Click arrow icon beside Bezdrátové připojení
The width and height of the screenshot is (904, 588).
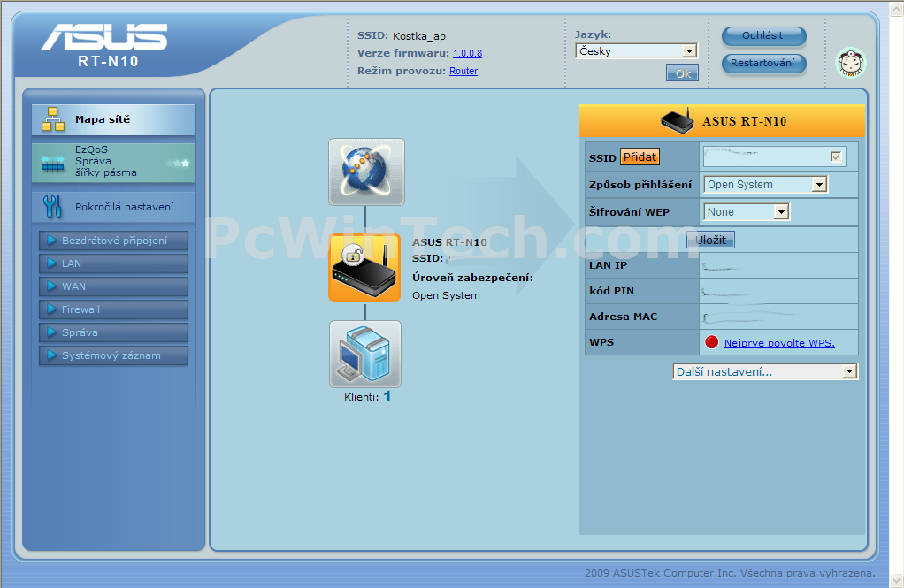52,241
